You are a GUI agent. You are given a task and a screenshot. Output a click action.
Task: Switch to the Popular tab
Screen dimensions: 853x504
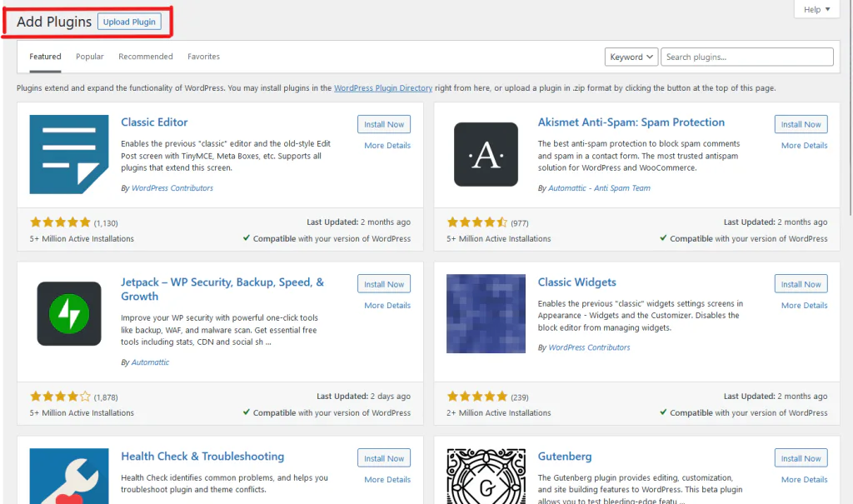(90, 57)
